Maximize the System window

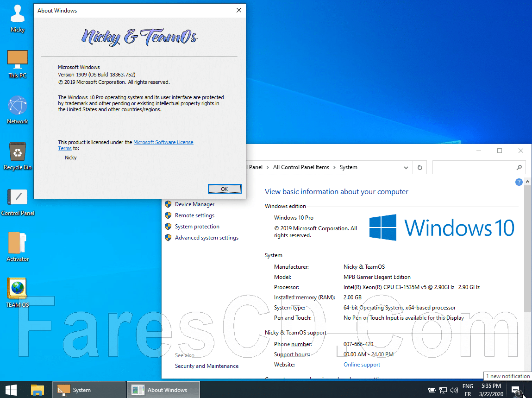coord(500,151)
